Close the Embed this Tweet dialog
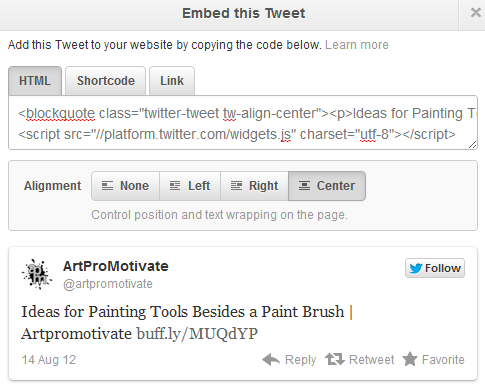 pos(475,13)
